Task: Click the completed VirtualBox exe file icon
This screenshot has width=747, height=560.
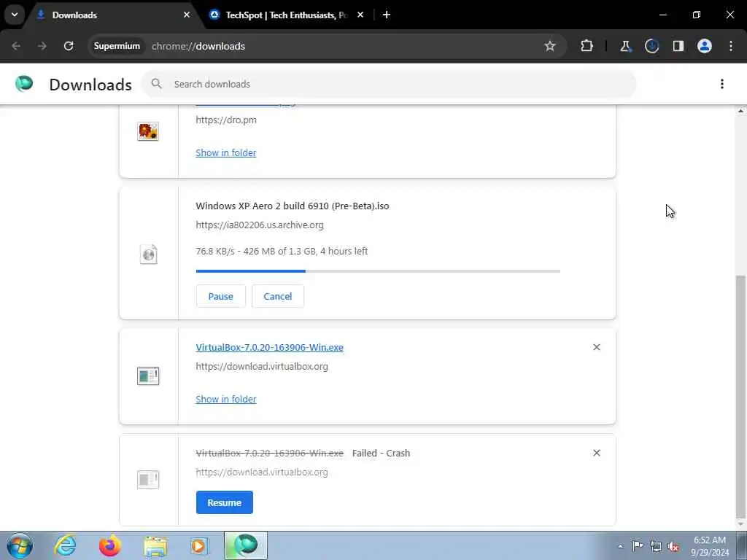Action: pyautogui.click(x=148, y=376)
